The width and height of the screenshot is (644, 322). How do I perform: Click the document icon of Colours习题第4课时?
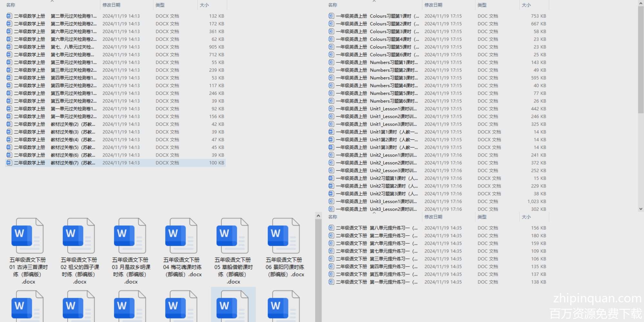point(331,39)
